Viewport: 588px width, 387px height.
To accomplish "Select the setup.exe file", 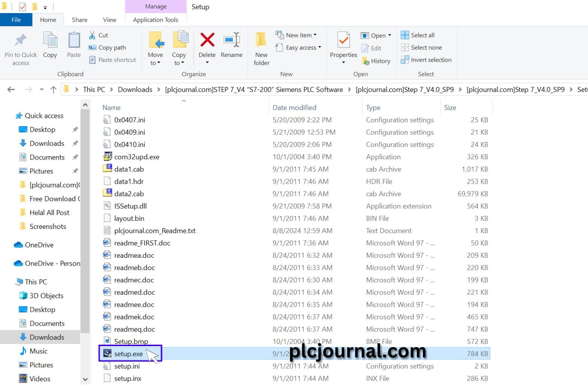I will [x=128, y=354].
